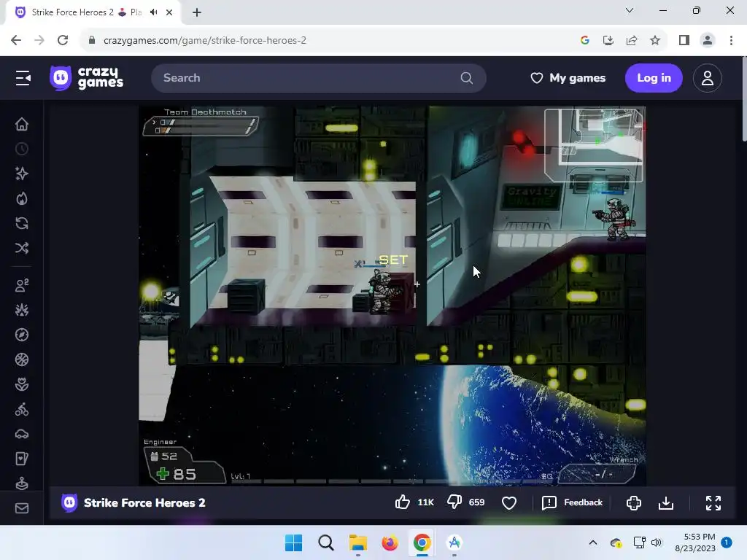Go to Home in the sidebar
This screenshot has width=747, height=560.
[x=22, y=124]
